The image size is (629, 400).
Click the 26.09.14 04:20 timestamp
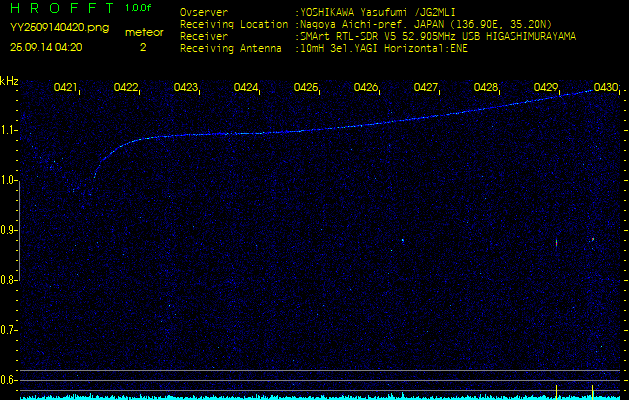coord(46,47)
